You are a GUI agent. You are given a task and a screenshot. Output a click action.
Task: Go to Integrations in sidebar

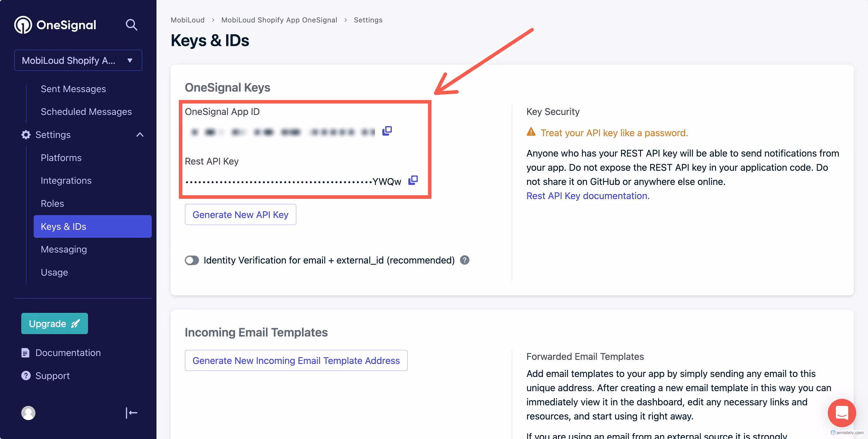tap(66, 181)
